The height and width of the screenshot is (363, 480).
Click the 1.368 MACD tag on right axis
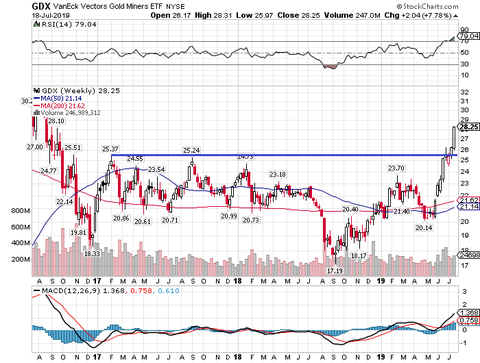(x=469, y=313)
